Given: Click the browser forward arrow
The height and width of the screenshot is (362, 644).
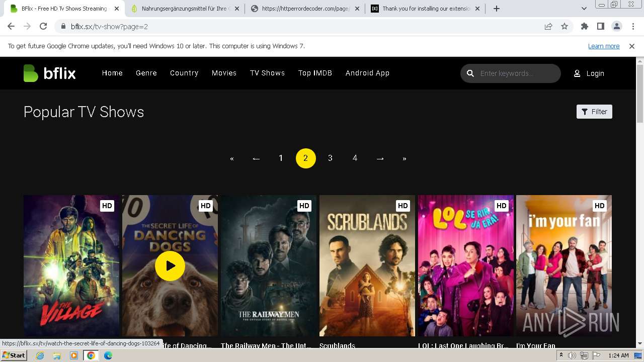Looking at the screenshot, I should pos(27,27).
